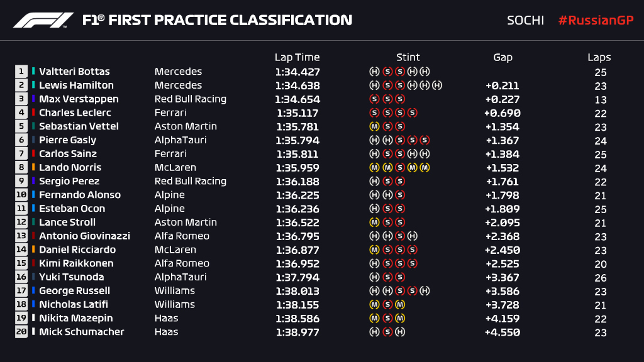Click Max Verstappen's first soft tyre icon

pos(374,99)
